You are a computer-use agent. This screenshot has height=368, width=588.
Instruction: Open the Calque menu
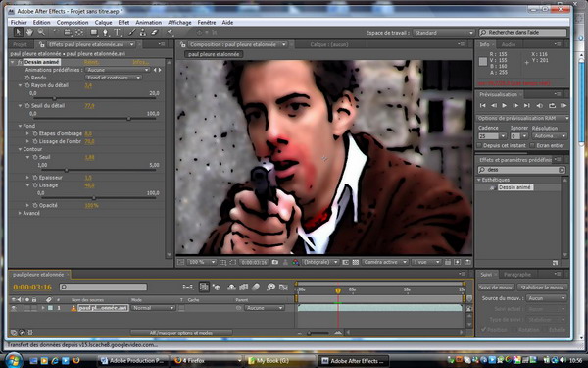click(103, 23)
